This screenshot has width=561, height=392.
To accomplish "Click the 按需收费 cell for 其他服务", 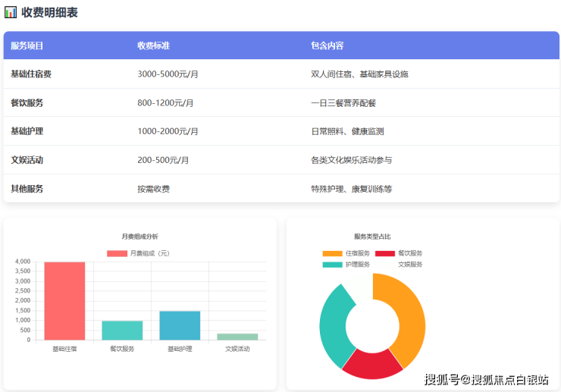I will pyautogui.click(x=153, y=189).
